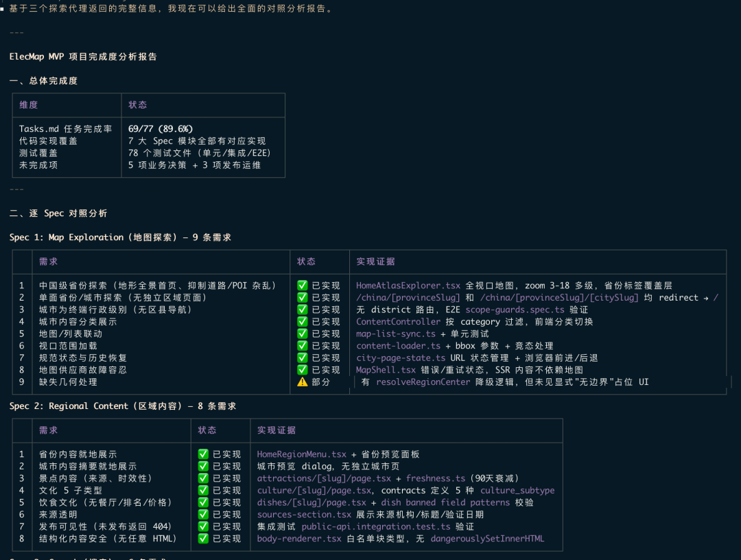Click green check icon in 地图供应商故障容忍 row
This screenshot has height=560, width=741.
coord(303,370)
